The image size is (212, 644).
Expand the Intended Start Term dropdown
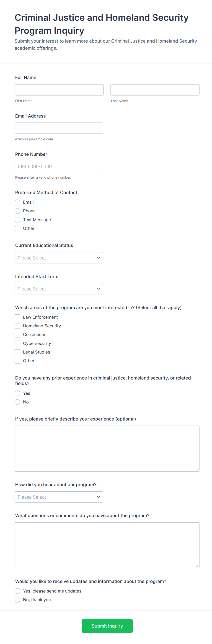pos(59,288)
